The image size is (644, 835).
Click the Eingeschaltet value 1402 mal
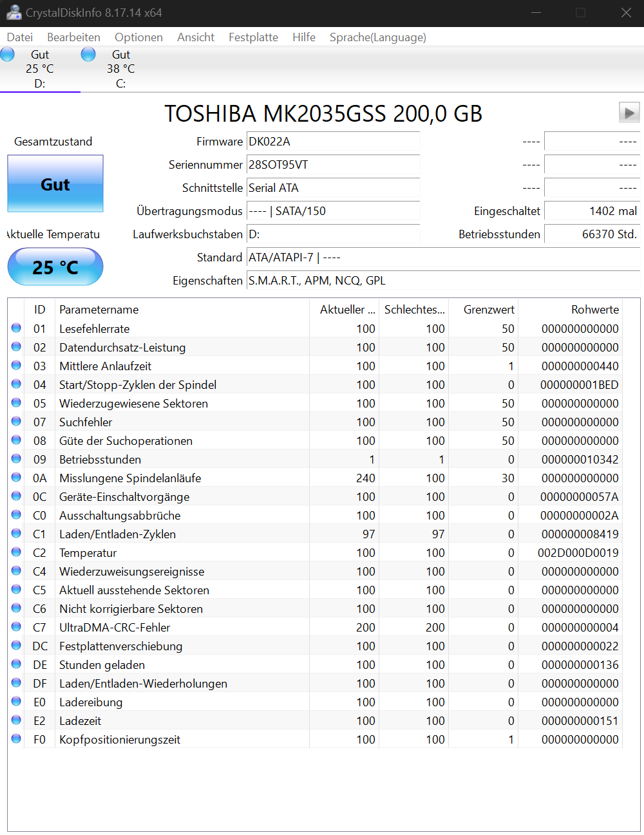click(x=592, y=211)
